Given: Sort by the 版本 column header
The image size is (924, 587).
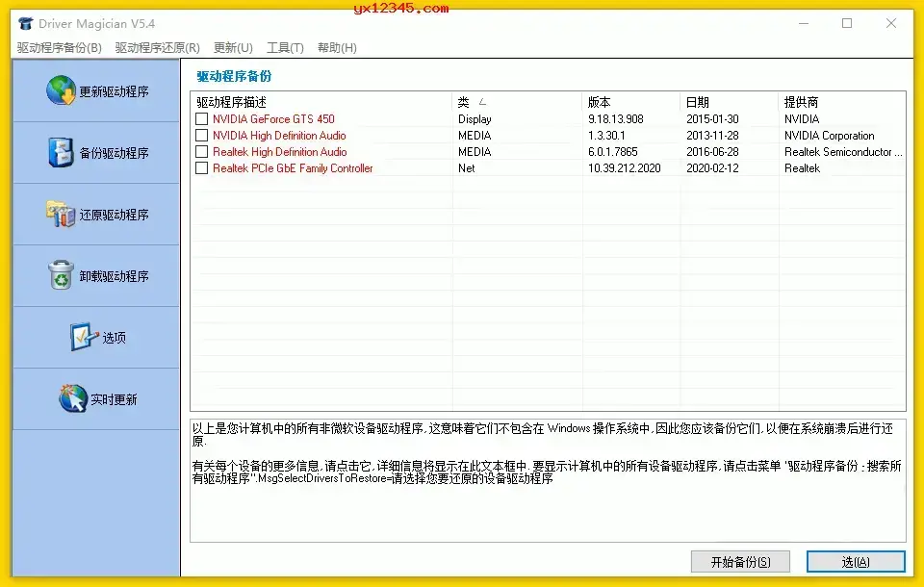Looking at the screenshot, I should (631, 102).
